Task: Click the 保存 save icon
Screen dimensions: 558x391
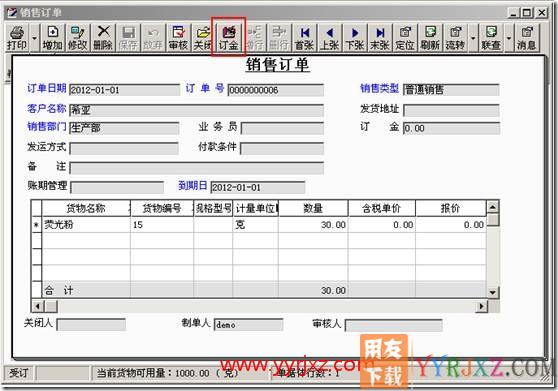Action: 128,38
